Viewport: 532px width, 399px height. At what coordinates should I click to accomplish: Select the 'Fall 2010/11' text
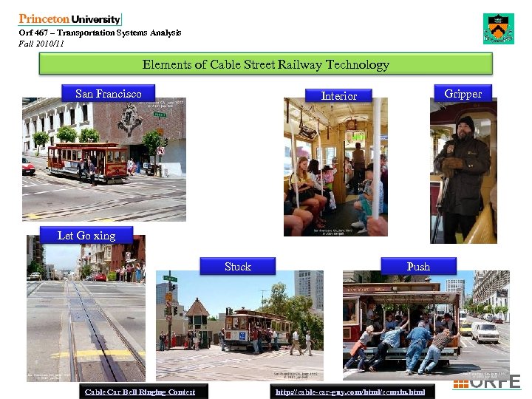coord(41,44)
